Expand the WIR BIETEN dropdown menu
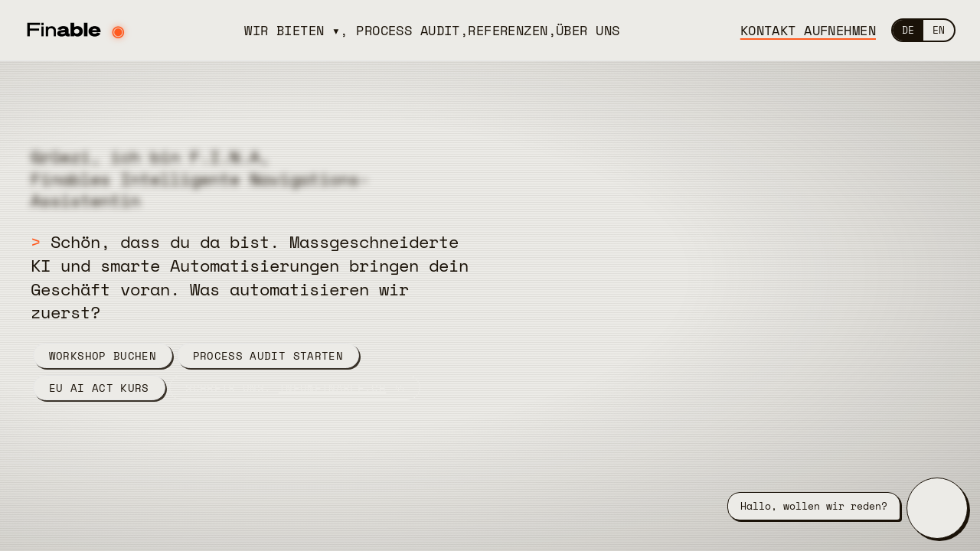The width and height of the screenshot is (980, 551). point(292,31)
